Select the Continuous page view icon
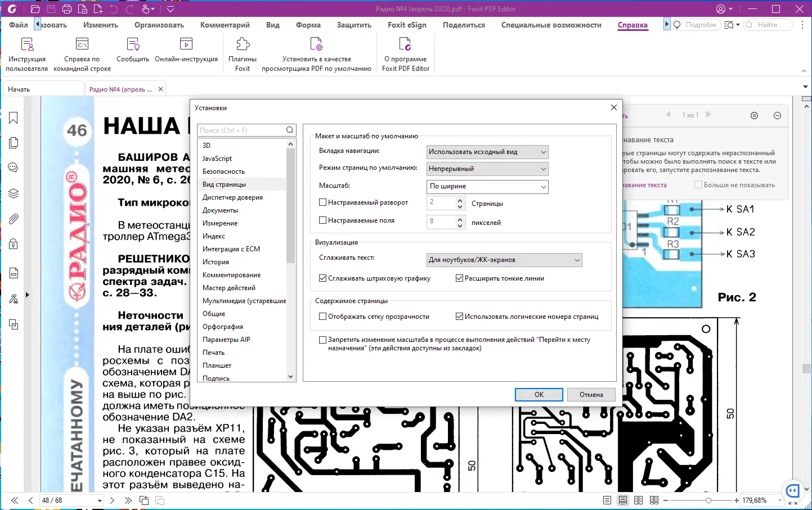The width and height of the screenshot is (812, 510). click(x=623, y=499)
